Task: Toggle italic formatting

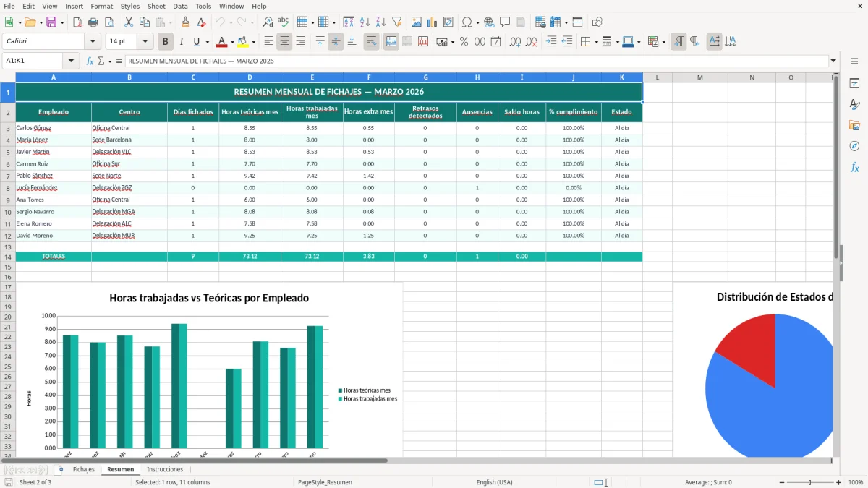Action: point(182,42)
